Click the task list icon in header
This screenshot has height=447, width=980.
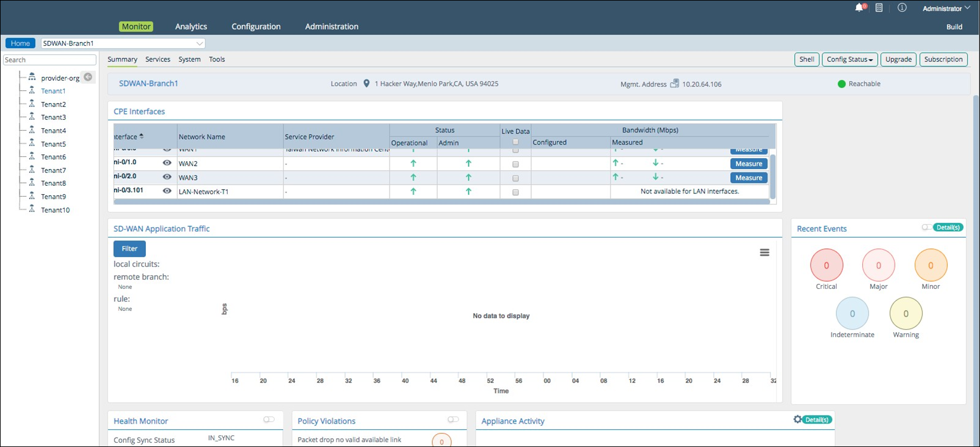[x=879, y=8]
